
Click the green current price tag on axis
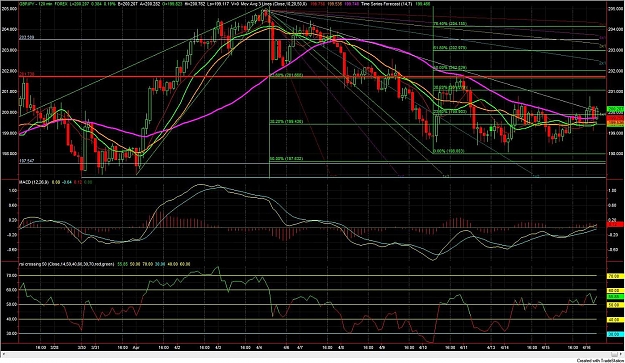[615, 109]
